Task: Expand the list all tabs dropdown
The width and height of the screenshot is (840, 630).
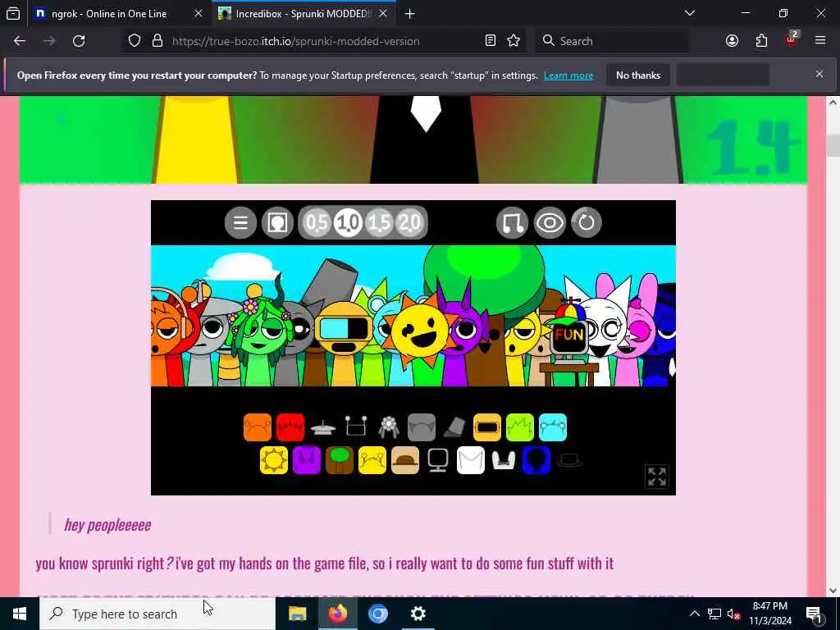Action: click(690, 13)
